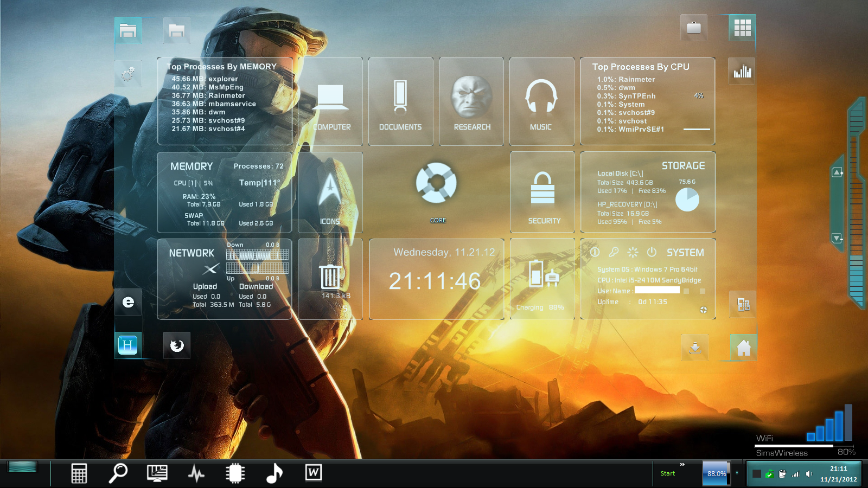The image size is (868, 488).
Task: Open the recycle bin tile showing 141.3 kB
Action: [x=330, y=279]
